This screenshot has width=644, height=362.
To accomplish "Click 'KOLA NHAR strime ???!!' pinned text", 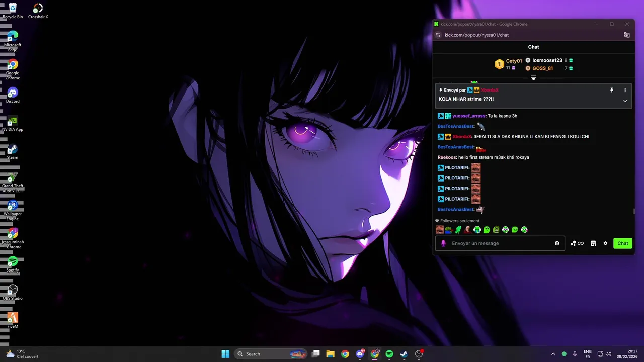I will [x=466, y=99].
